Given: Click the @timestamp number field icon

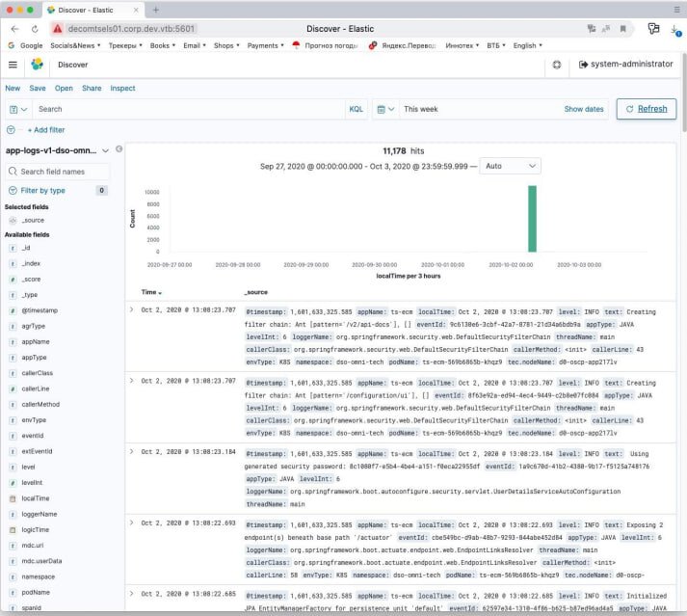Looking at the screenshot, I should tap(13, 310).
